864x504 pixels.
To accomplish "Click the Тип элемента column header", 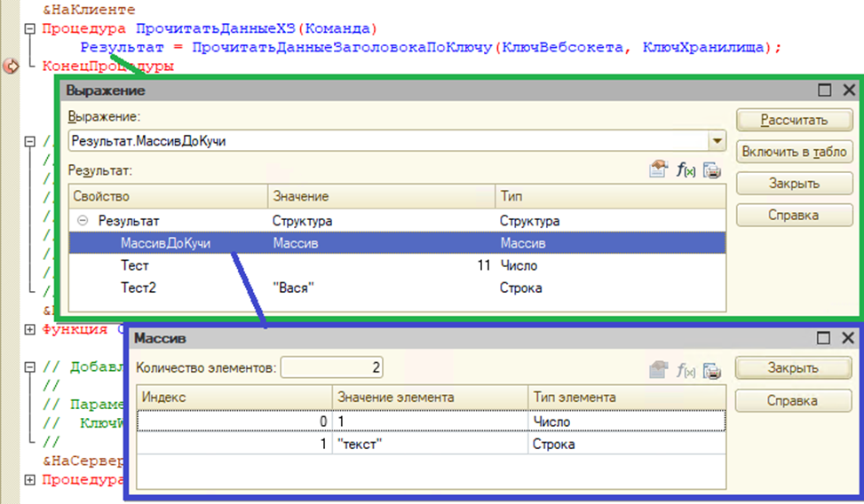I will (x=627, y=398).
